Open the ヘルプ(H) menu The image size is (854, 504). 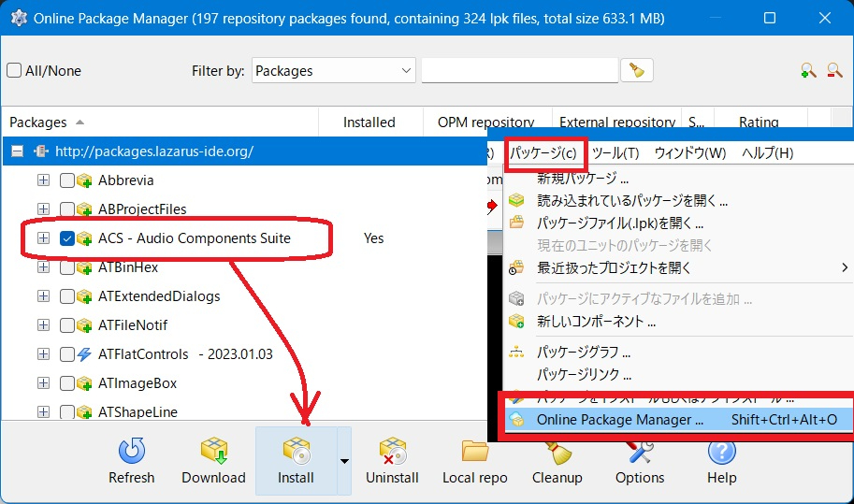(x=767, y=153)
